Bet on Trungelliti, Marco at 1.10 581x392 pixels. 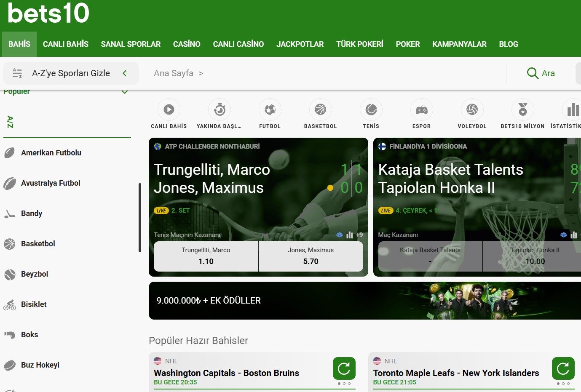coord(206,256)
